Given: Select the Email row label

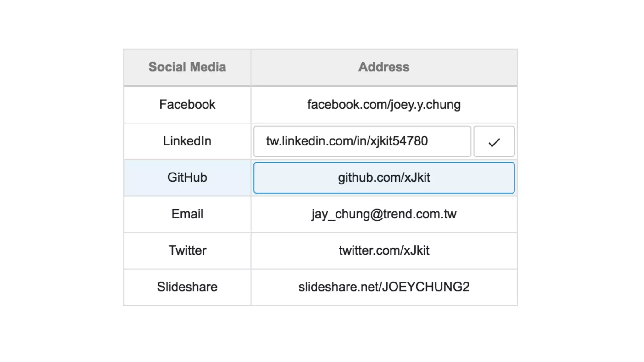Looking at the screenshot, I should click(187, 214).
